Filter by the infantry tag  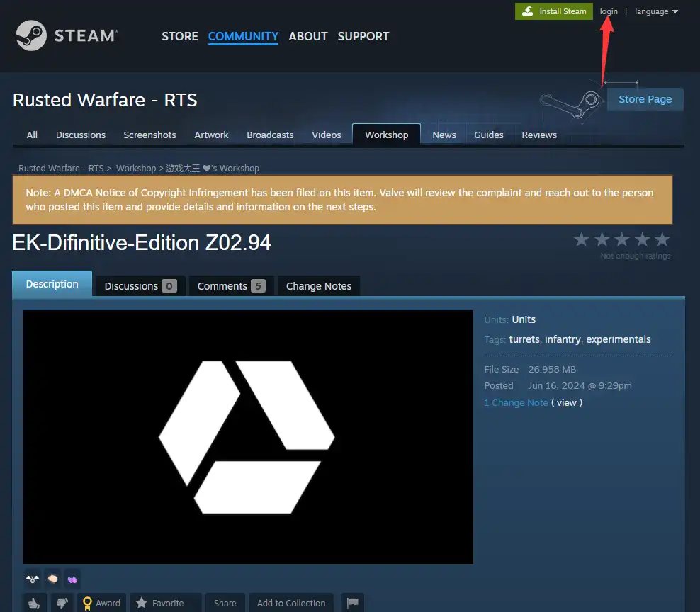coord(563,339)
